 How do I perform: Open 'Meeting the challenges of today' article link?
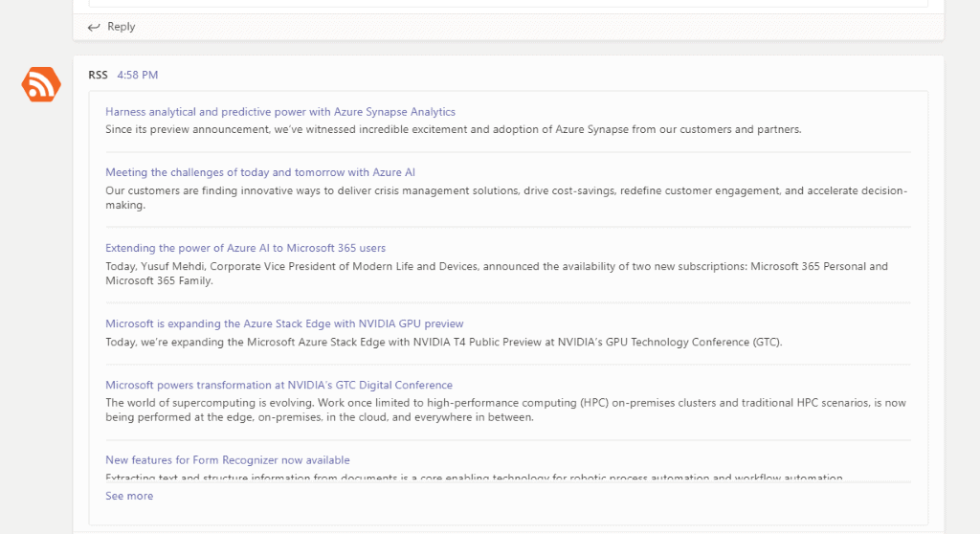click(260, 172)
